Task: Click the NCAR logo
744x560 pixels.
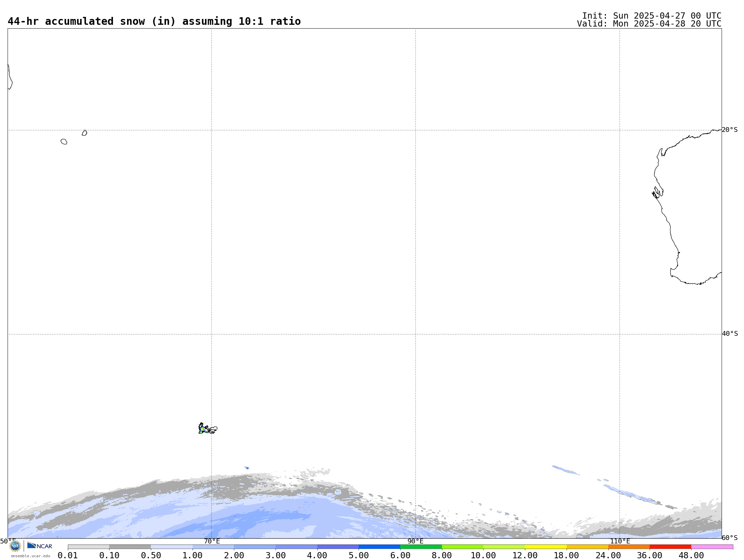Action: pyautogui.click(x=40, y=546)
